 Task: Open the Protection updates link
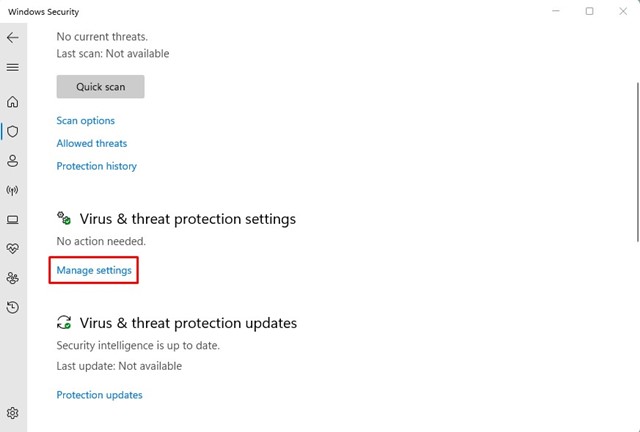[x=99, y=395]
